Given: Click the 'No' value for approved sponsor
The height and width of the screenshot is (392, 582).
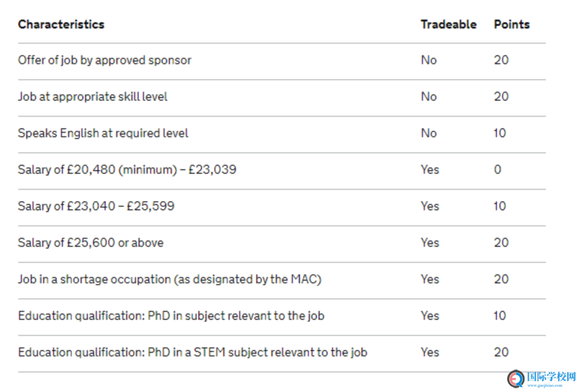Looking at the screenshot, I should 429,60.
